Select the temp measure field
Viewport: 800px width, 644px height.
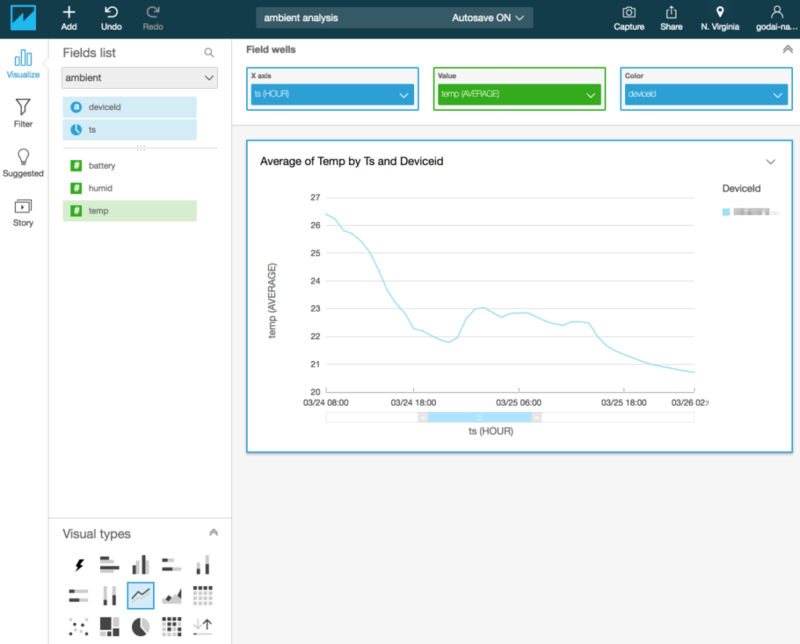click(x=130, y=211)
